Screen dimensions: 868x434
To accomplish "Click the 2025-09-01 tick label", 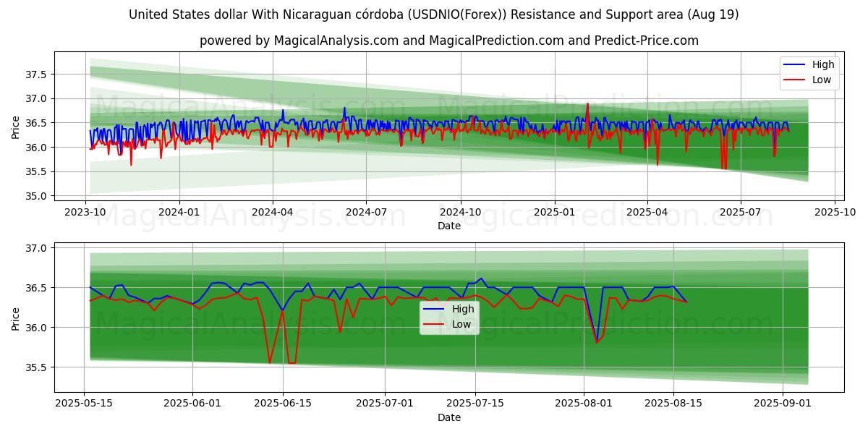I will click(x=783, y=404).
